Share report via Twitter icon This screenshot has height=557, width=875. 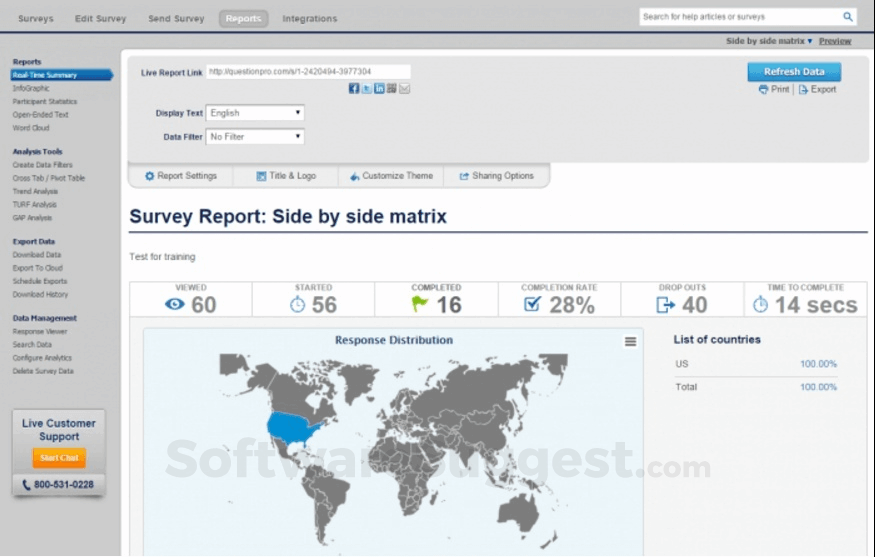click(x=367, y=89)
